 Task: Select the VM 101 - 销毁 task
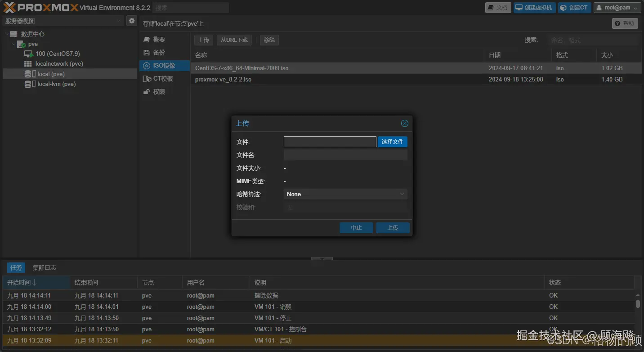318,307
